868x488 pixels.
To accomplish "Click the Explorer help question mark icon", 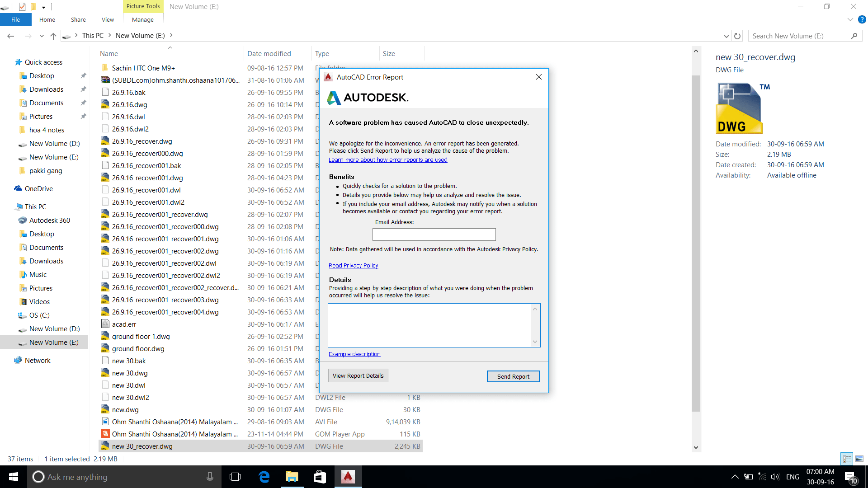I will [862, 19].
